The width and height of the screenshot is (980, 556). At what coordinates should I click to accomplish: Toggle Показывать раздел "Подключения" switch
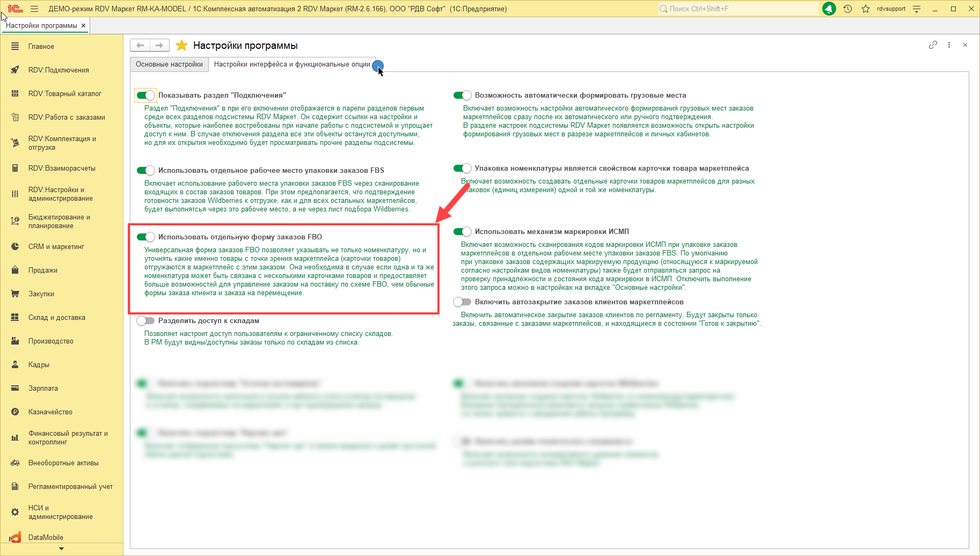145,96
